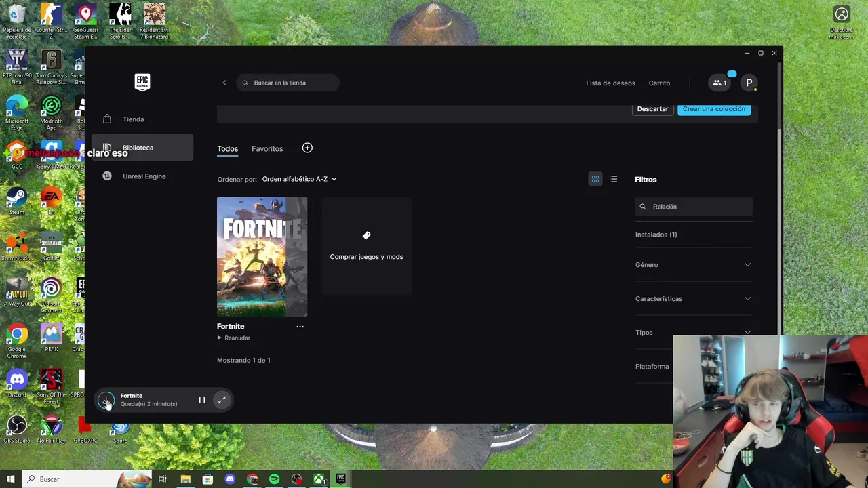Click the Epic Games logo in the sidebar
The height and width of the screenshot is (488, 868).
tap(142, 82)
